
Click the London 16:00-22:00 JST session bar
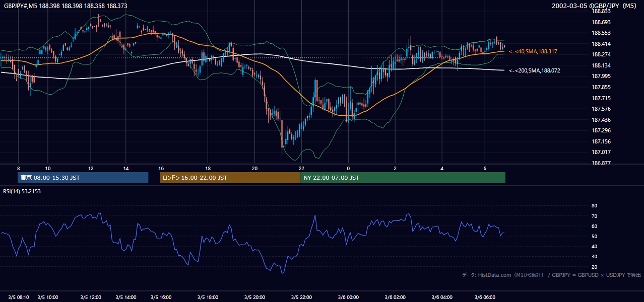point(230,178)
